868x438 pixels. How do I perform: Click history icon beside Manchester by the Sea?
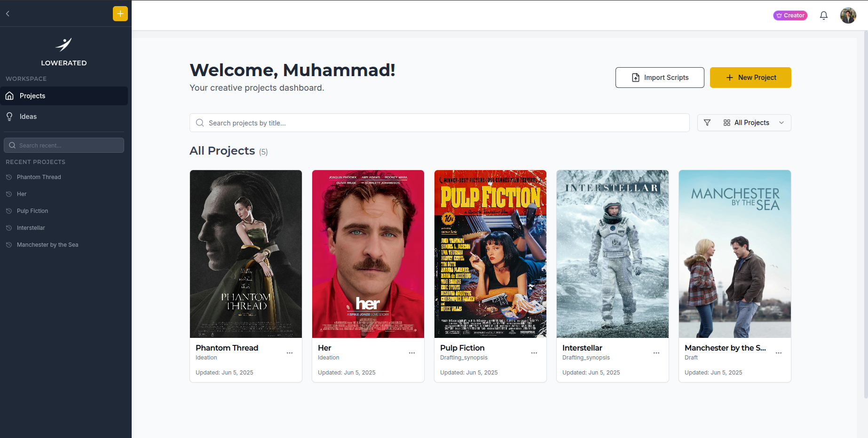(9, 245)
